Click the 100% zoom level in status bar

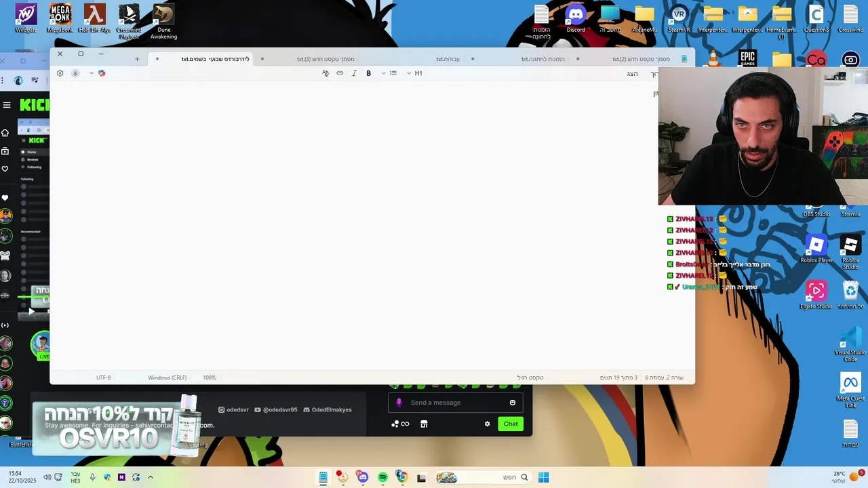[x=210, y=378]
